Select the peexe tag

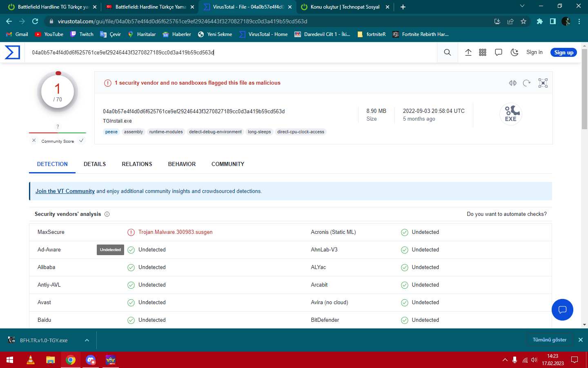(111, 132)
